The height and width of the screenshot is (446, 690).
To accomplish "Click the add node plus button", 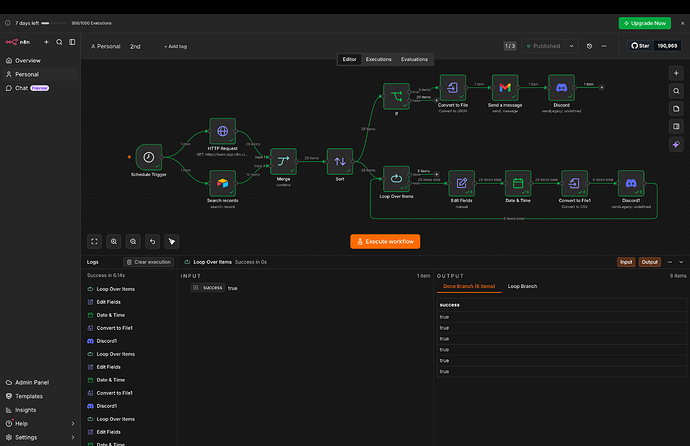I will click(x=676, y=73).
